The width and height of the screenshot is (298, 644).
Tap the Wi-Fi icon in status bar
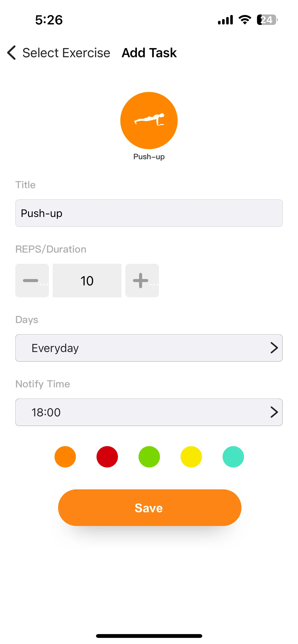pos(245,20)
